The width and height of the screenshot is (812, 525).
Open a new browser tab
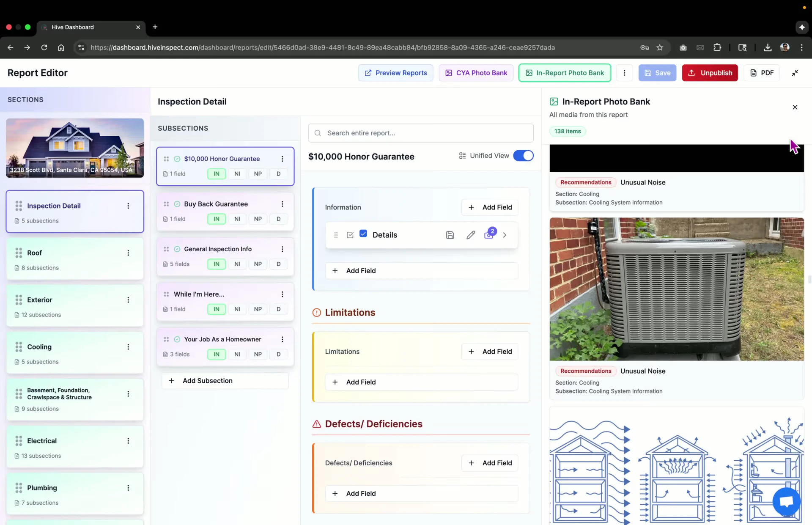155,27
